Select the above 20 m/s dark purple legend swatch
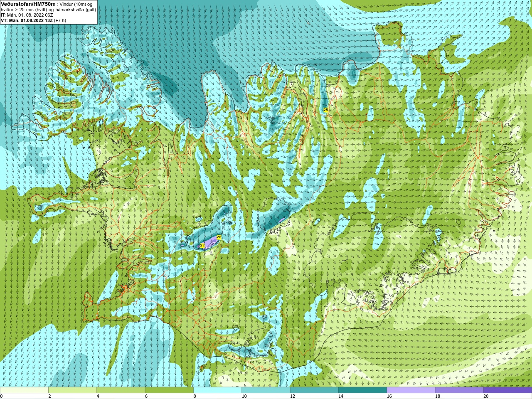The height and width of the screenshot is (399, 532). 507,390
